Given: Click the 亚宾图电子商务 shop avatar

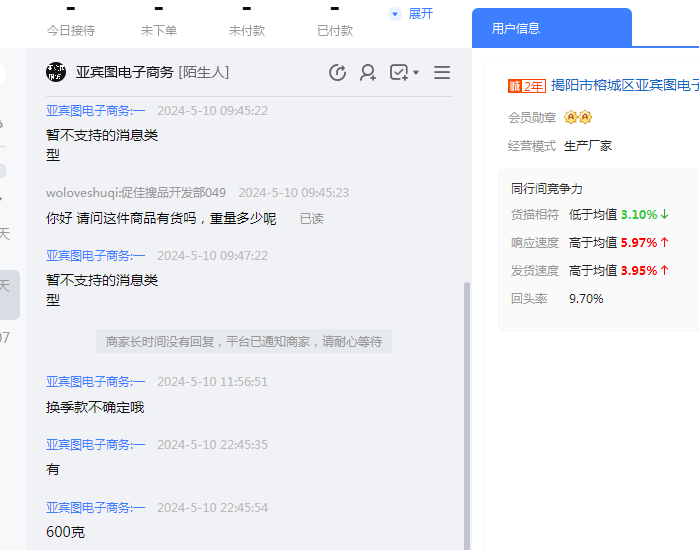Looking at the screenshot, I should (56, 72).
